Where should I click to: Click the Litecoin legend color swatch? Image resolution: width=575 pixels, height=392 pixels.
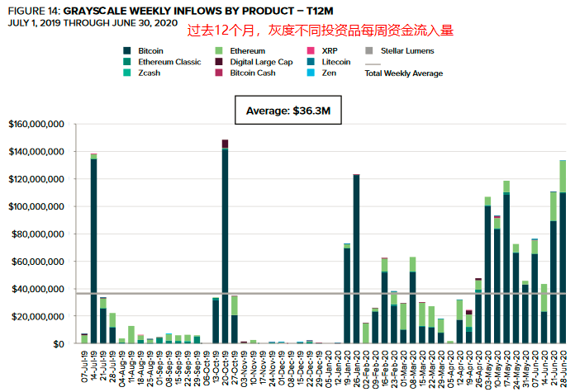coord(311,62)
